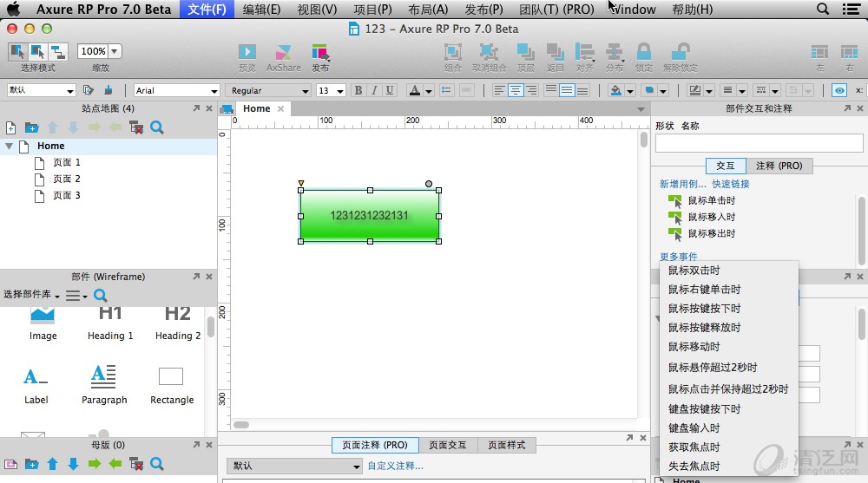Image resolution: width=868 pixels, height=483 pixels.
Task: Collapse the Home tree node in the sitemap
Action: tap(10, 147)
